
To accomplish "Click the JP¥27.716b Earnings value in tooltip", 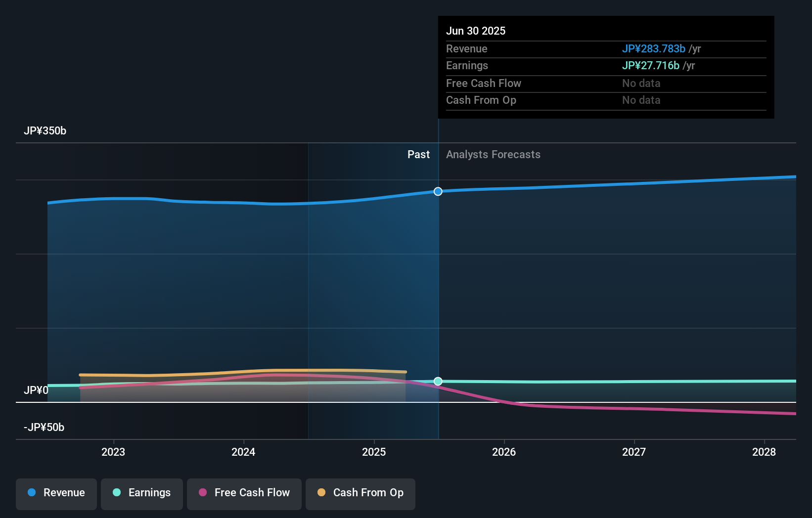I will point(651,65).
